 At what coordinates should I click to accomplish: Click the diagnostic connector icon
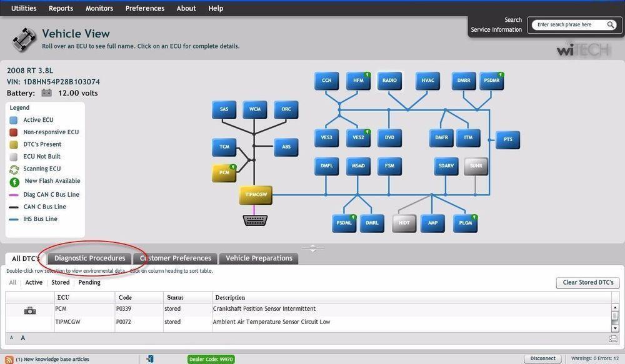coord(255,220)
